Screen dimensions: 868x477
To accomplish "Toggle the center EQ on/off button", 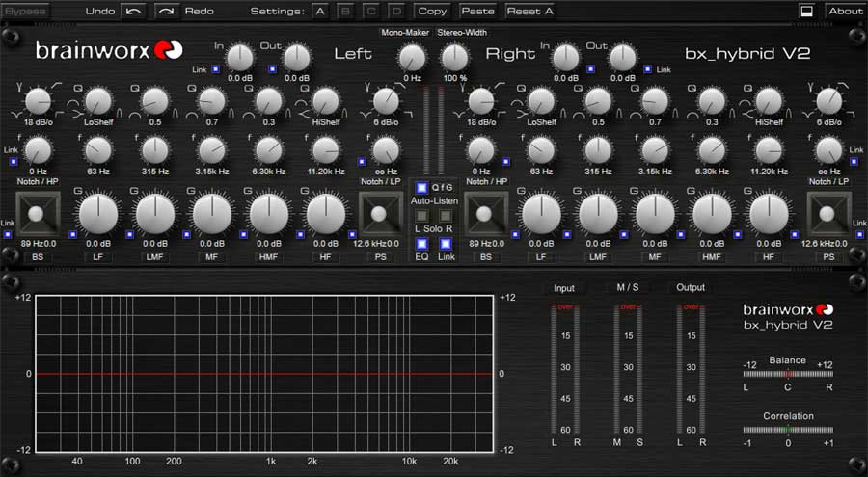I will pos(421,244).
